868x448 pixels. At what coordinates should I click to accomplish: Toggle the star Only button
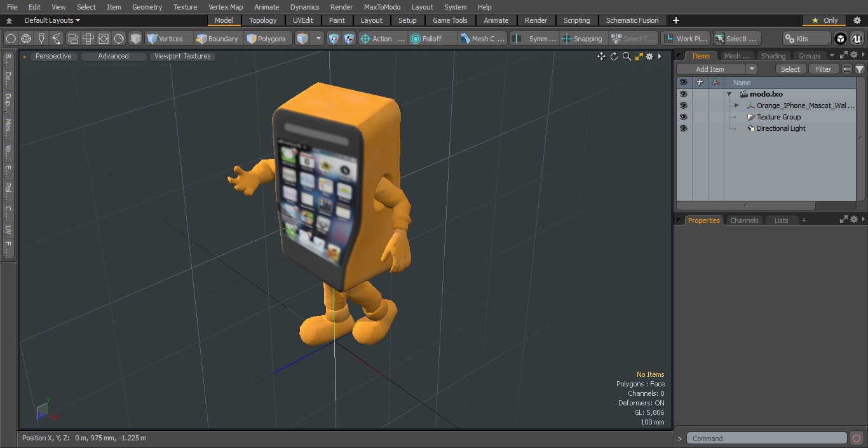click(824, 20)
